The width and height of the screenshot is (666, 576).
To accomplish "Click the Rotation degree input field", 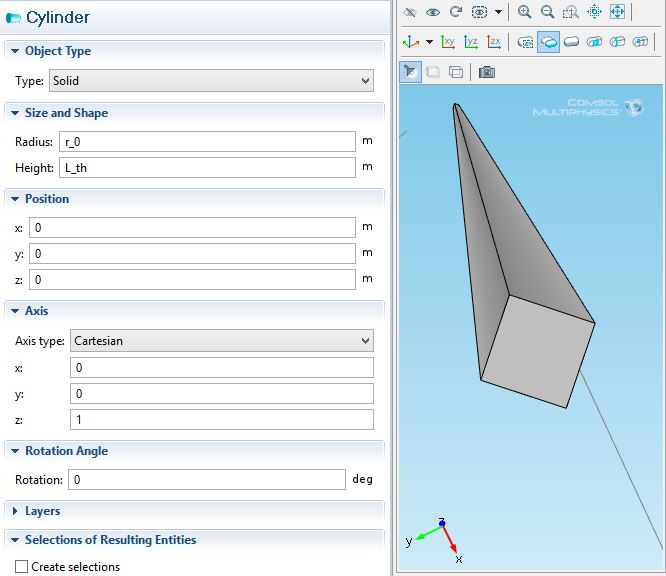I will coord(207,480).
